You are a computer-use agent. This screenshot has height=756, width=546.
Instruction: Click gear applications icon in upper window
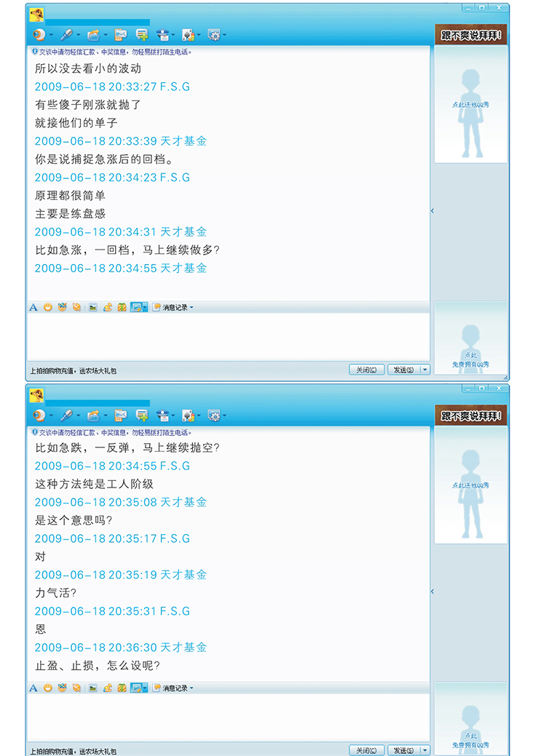213,35
